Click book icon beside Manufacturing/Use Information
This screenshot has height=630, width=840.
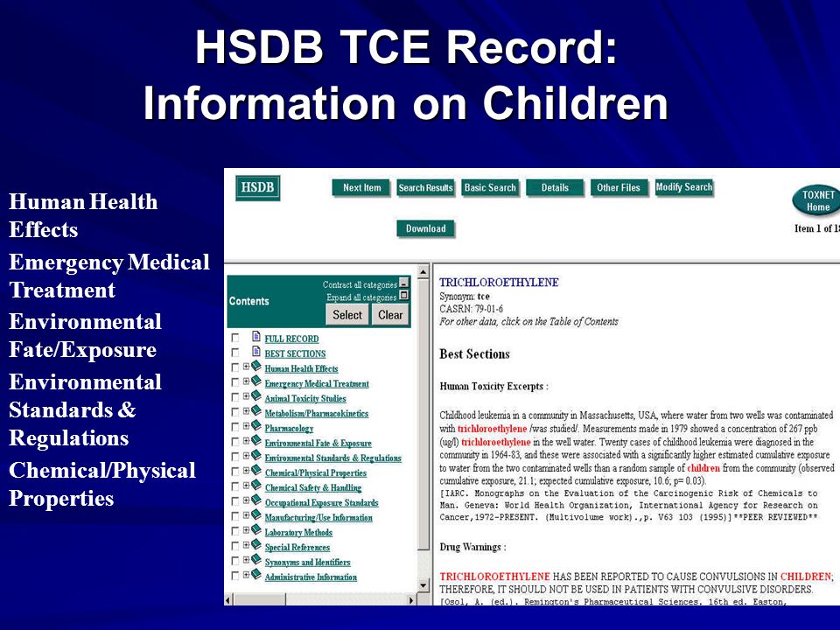click(256, 514)
